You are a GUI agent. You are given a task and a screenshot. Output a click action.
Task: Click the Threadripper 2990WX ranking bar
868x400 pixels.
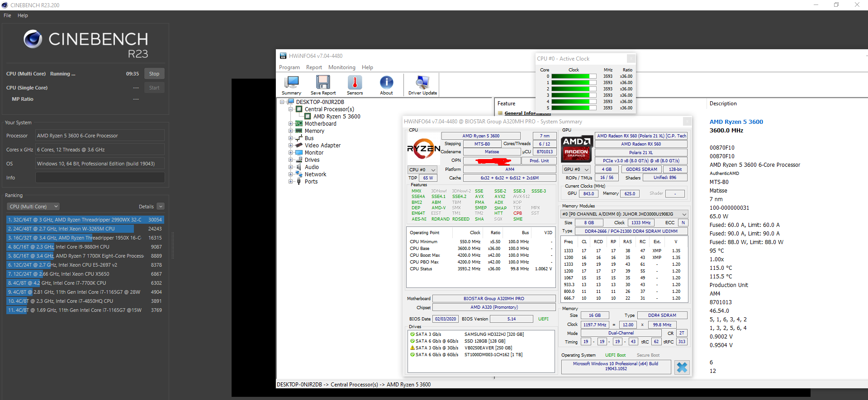pos(85,220)
